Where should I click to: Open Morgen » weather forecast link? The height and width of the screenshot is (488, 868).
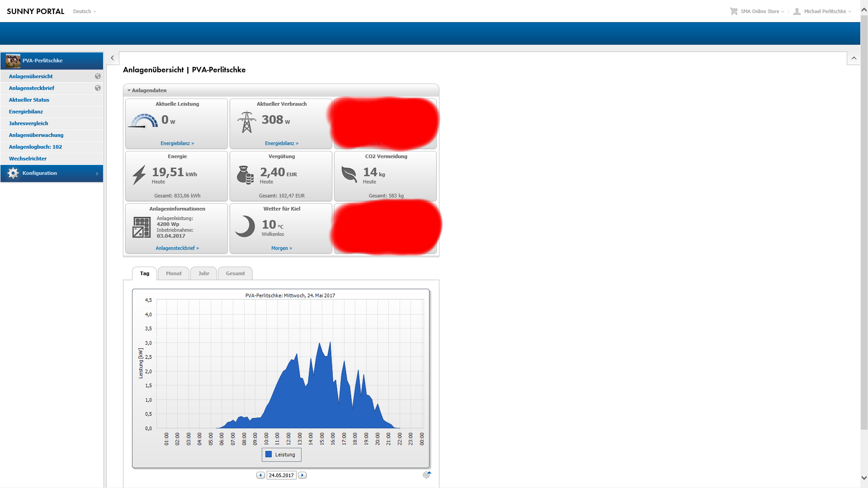point(281,248)
